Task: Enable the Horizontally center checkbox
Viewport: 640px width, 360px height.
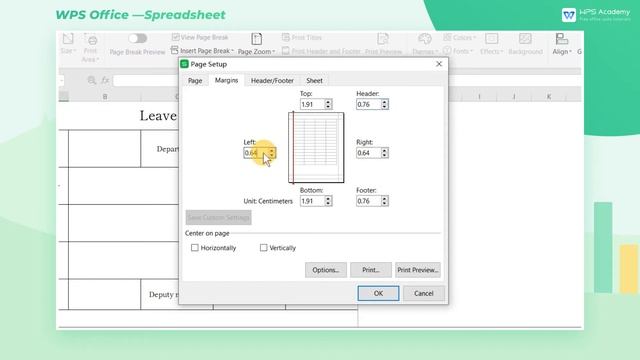Action: (195, 248)
